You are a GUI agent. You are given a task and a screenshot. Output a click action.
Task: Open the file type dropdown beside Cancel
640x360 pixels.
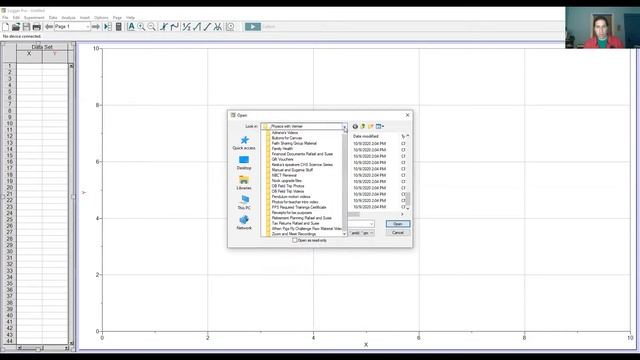[x=371, y=233]
